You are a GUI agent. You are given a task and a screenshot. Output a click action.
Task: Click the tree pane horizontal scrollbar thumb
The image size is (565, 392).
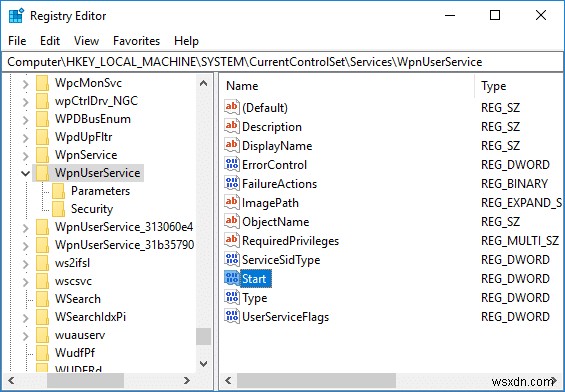pos(85,380)
